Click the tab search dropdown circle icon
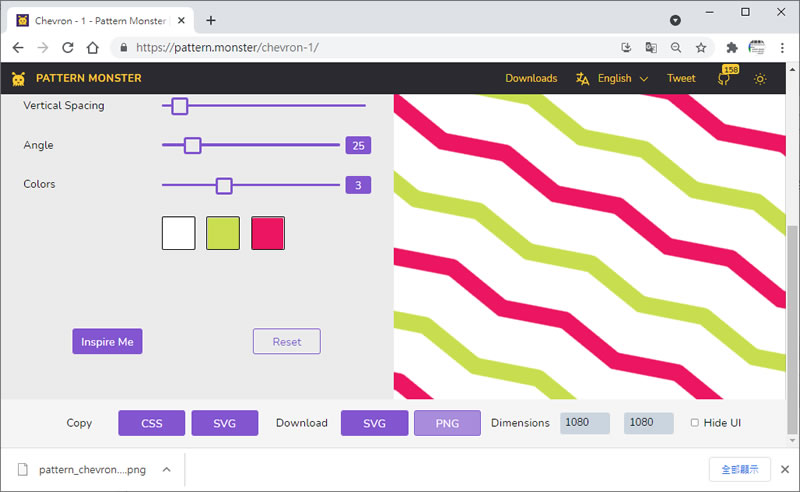800x492 pixels. click(675, 20)
